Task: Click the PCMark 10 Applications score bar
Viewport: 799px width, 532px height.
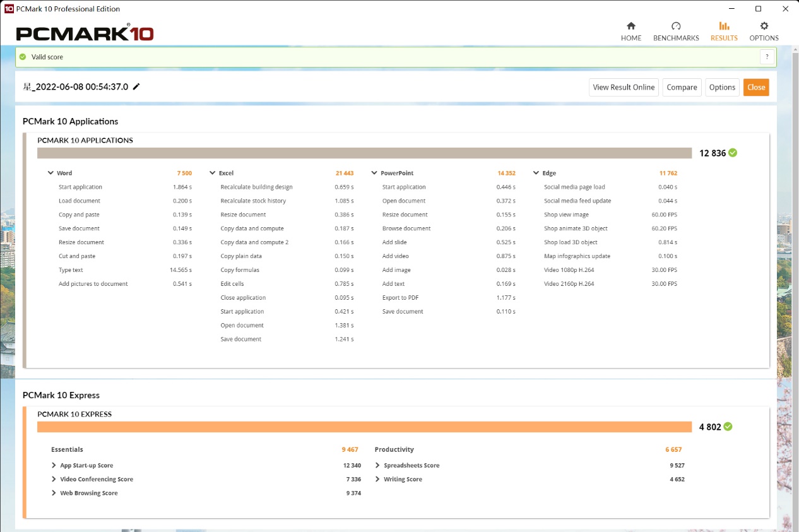Action: point(365,153)
